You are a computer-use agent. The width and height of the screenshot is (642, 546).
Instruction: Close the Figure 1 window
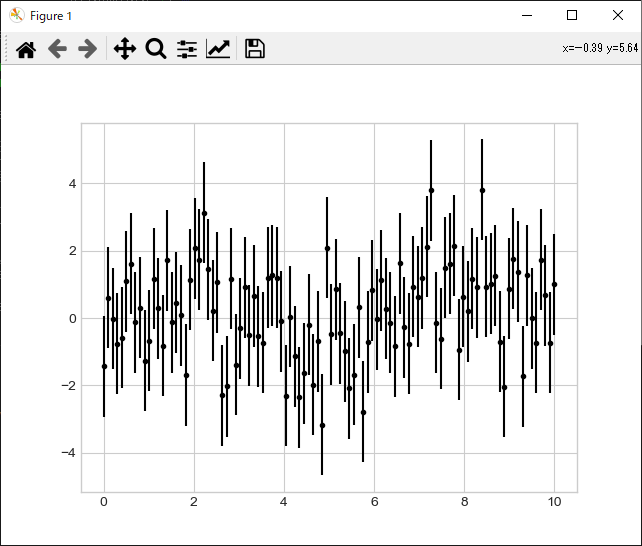point(618,16)
